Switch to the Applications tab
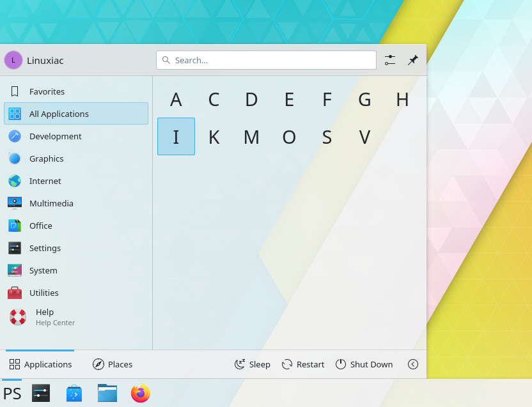This screenshot has width=532, height=407. click(x=40, y=364)
